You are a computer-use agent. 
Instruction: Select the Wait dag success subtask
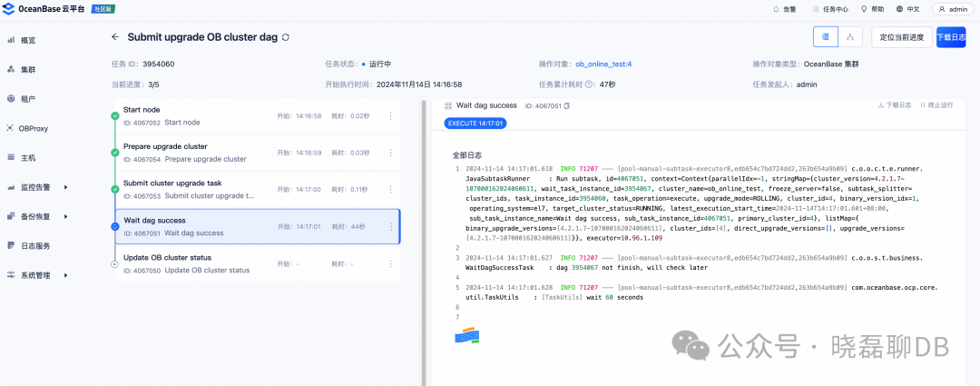(x=258, y=226)
